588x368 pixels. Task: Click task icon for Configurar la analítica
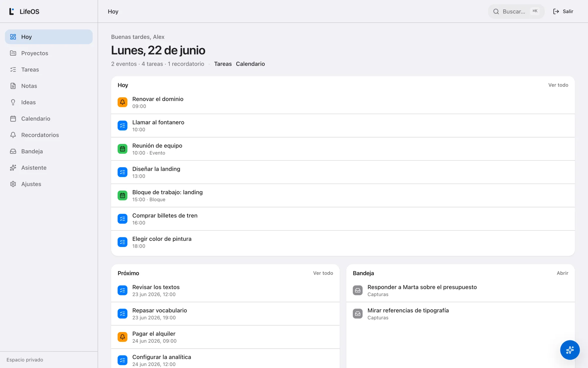[123, 360]
